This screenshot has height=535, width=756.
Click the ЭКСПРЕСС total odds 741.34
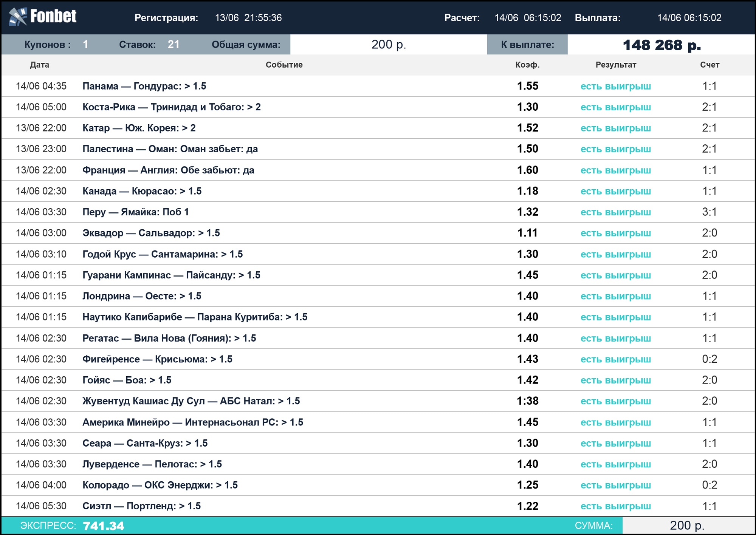pos(103,526)
